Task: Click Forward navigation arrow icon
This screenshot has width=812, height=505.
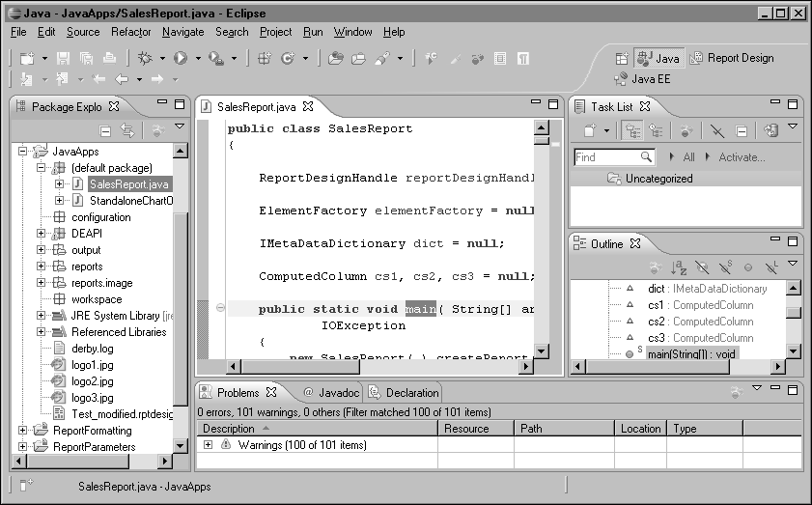Action: (157, 79)
